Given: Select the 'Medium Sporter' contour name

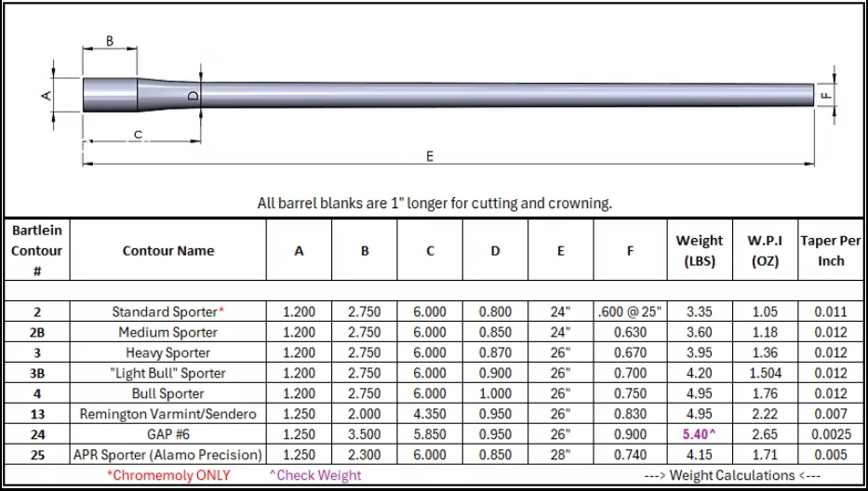Looking at the screenshot, I should click(168, 332).
